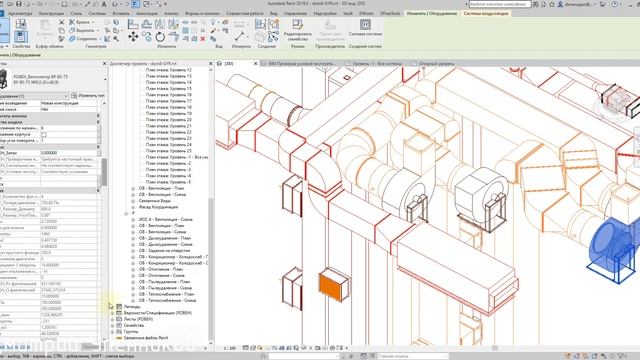Screen dimensions: 640x360
Task: Select План этажа: Уровень 20 in browser
Action: [x=169, y=120]
